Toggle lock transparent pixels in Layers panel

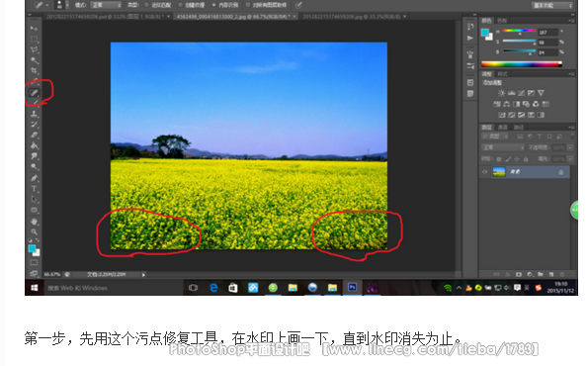tap(499, 159)
